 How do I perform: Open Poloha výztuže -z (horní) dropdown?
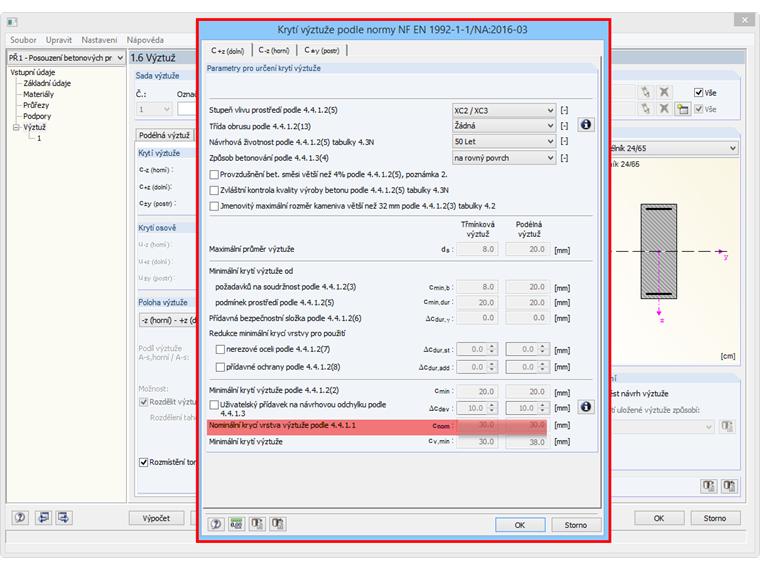[x=168, y=320]
